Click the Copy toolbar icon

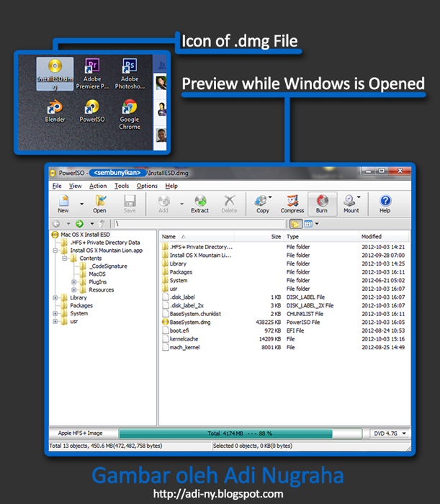tap(263, 204)
